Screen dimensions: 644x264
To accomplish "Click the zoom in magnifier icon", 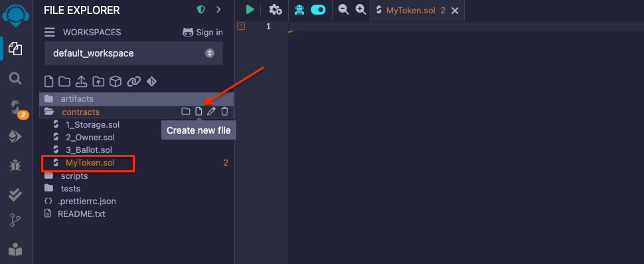I will click(x=361, y=9).
